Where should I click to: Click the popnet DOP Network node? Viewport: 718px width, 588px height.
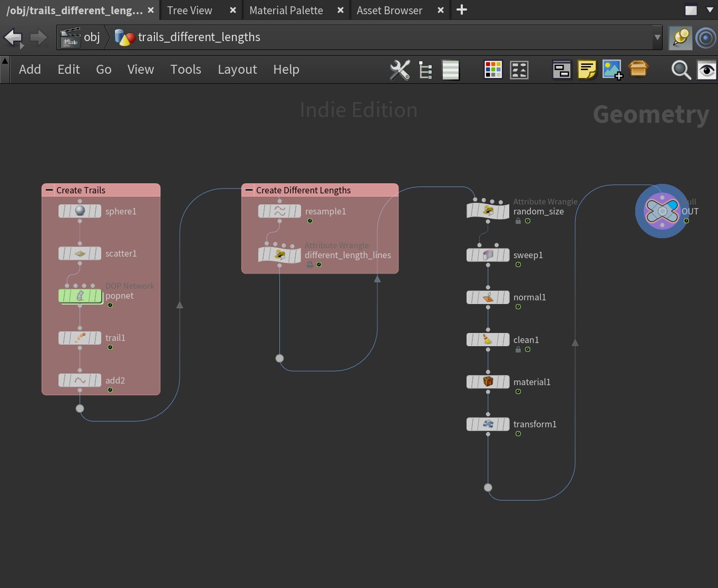pyautogui.click(x=80, y=296)
